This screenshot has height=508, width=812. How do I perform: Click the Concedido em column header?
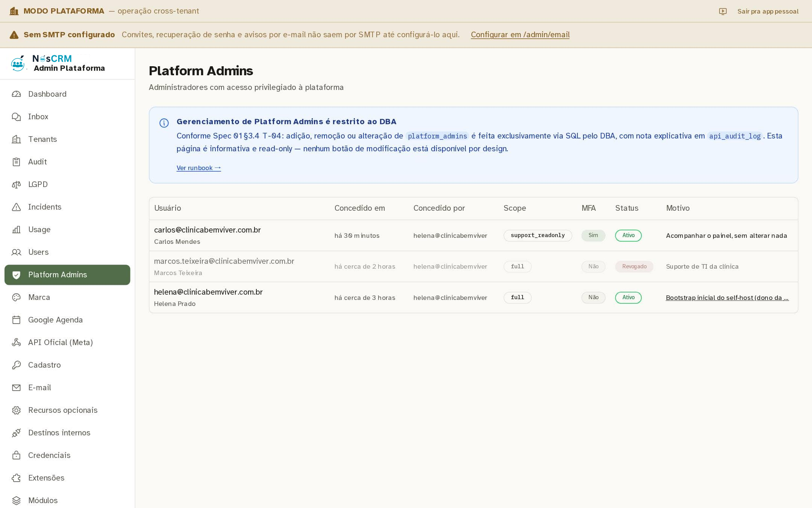(360, 208)
